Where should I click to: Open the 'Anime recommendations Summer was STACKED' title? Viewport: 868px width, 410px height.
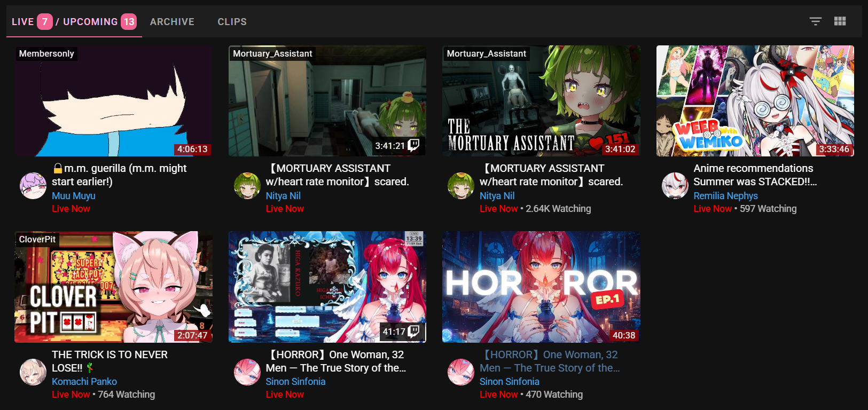[x=755, y=175]
